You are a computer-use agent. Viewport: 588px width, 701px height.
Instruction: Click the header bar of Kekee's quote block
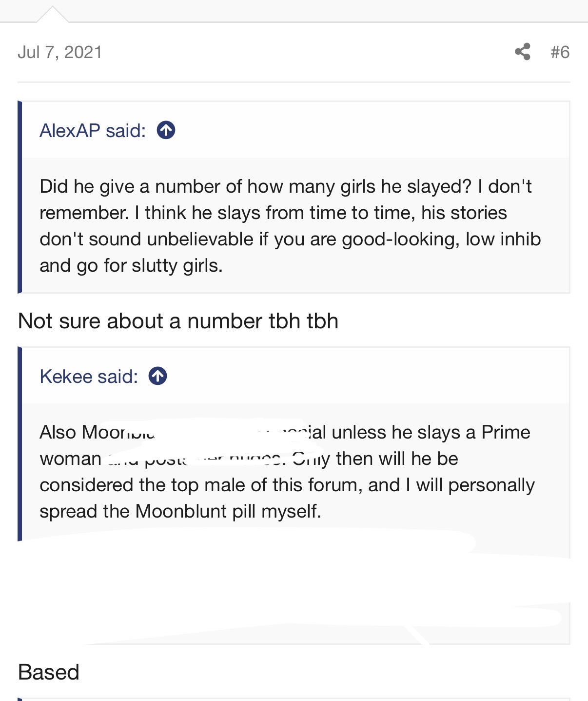click(x=295, y=376)
